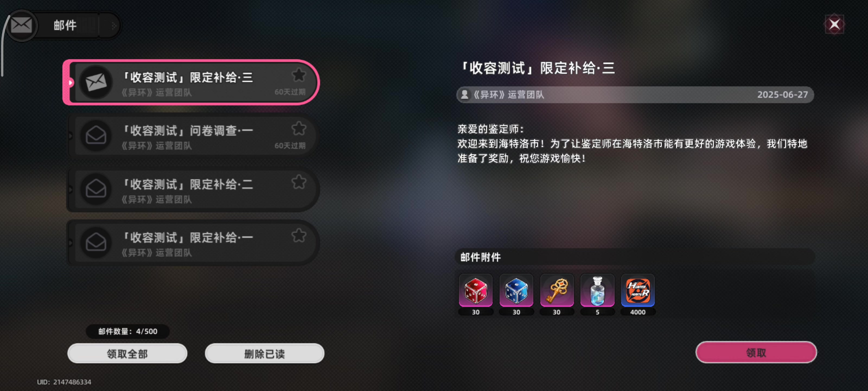Click the Hunter currency attachment icon
This screenshot has width=868, height=391.
(x=638, y=291)
